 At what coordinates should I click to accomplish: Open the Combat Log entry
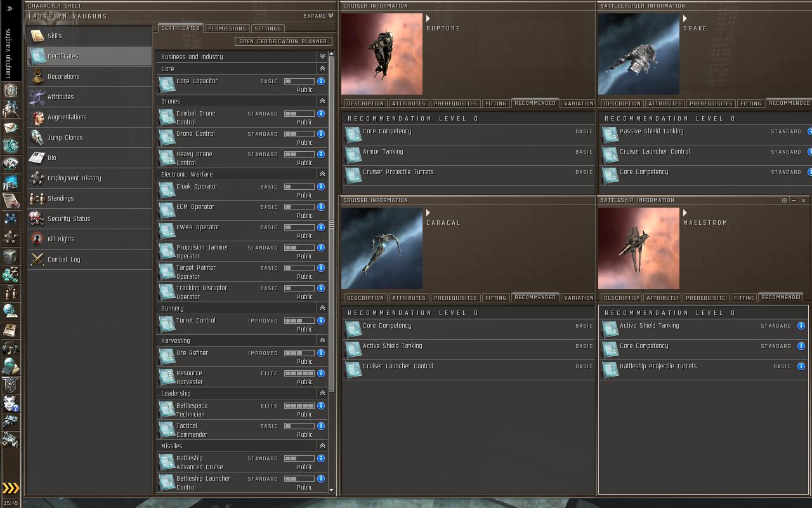click(63, 260)
